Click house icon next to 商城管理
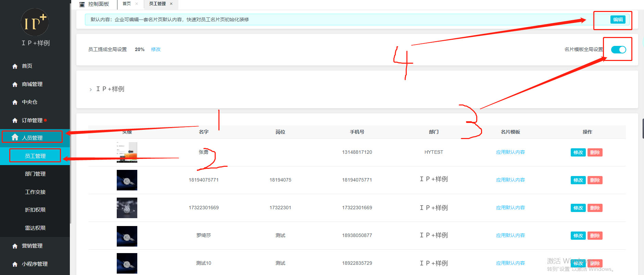The width and height of the screenshot is (644, 275). pos(15,84)
